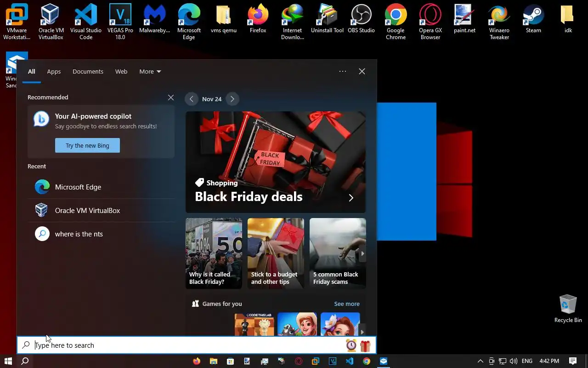Select Microsoft Edge desktop shortcut
The height and width of the screenshot is (368, 588).
189,21
